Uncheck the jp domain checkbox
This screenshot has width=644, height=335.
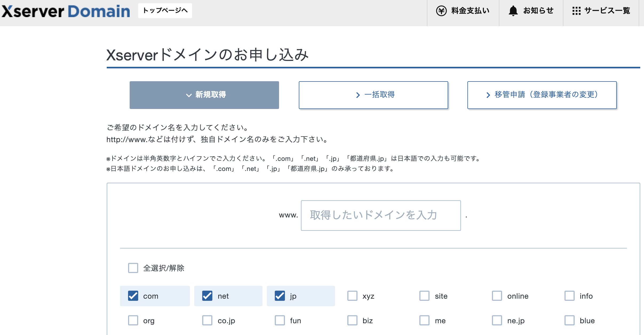[280, 296]
